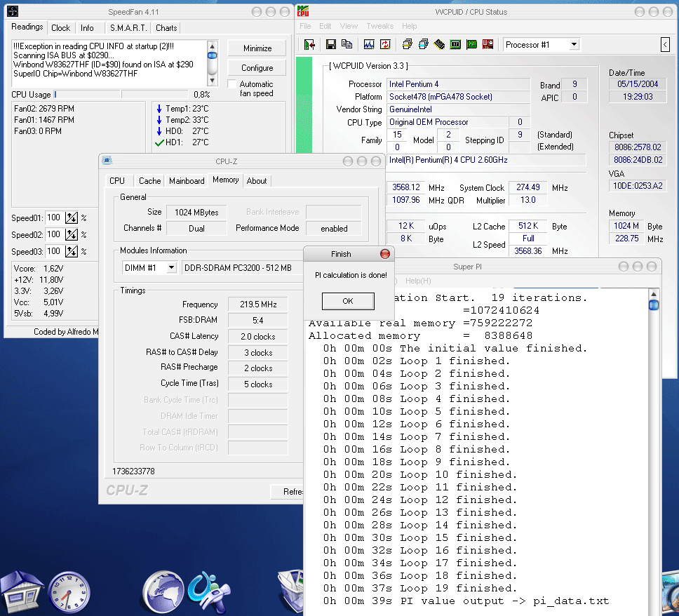Click the floppy disk save icon in WCPUID

point(331,45)
